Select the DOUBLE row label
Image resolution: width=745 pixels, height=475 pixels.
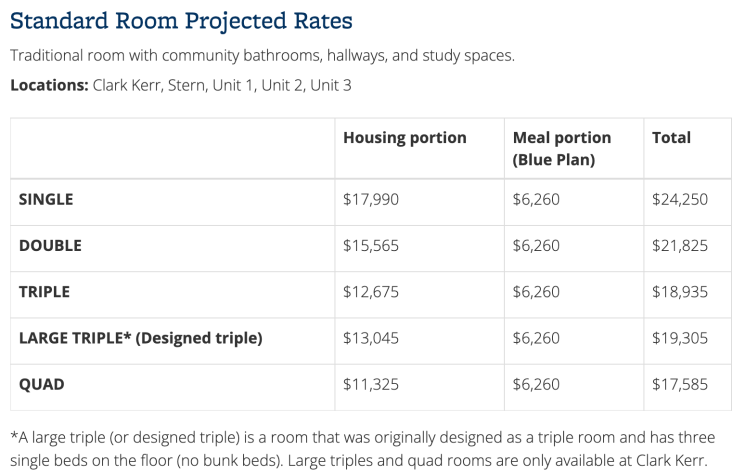tap(50, 245)
